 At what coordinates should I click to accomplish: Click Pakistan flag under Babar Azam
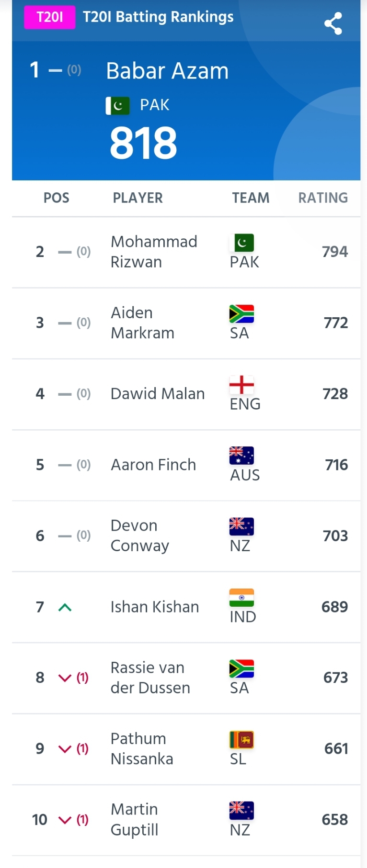coord(118,105)
